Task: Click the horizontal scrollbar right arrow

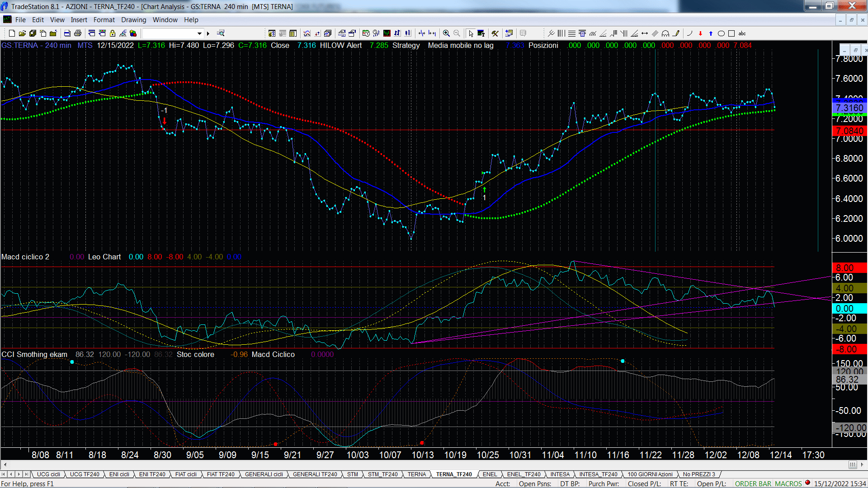Action: pyautogui.click(x=863, y=465)
